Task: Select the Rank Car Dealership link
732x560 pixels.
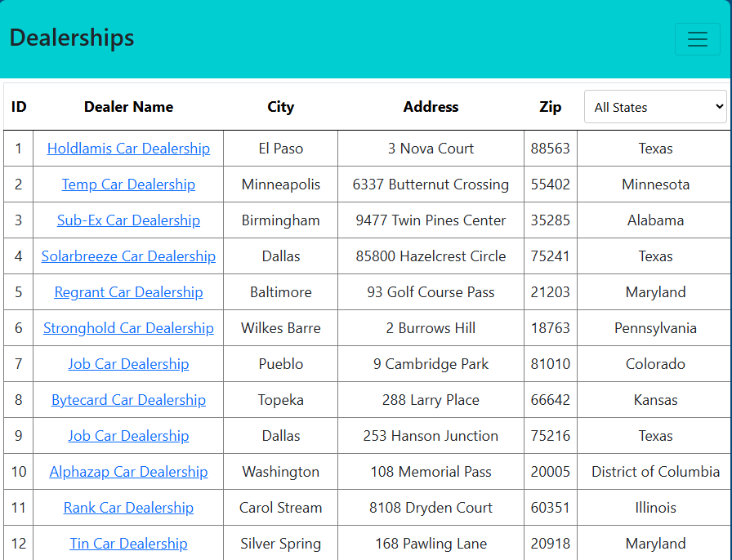Action: click(128, 508)
